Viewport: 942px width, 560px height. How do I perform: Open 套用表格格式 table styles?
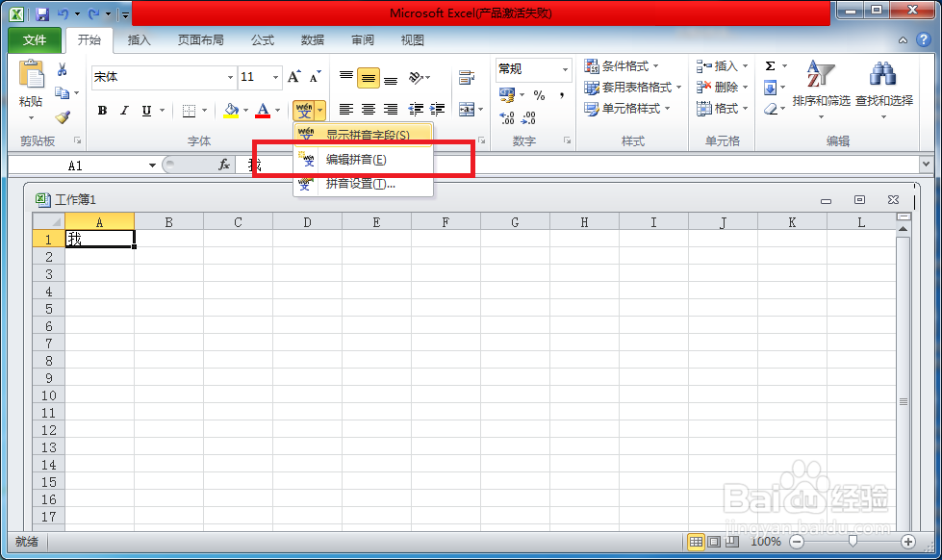tap(633, 88)
